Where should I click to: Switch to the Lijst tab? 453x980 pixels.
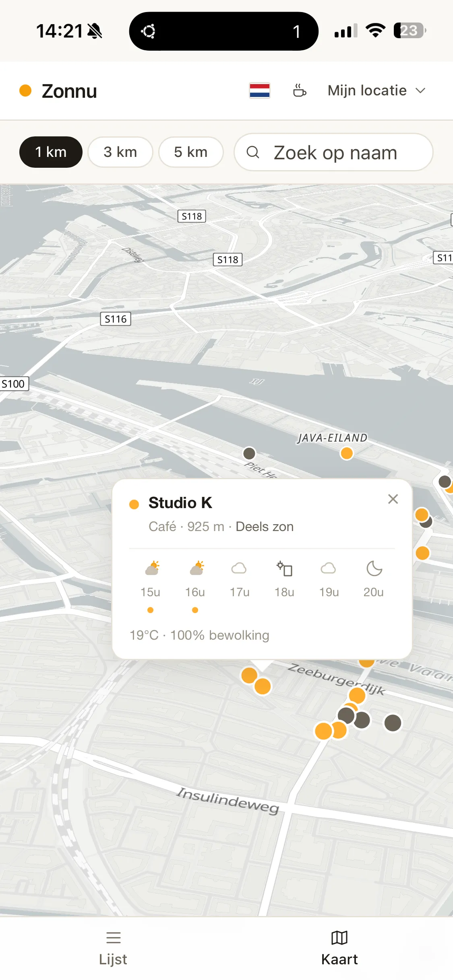[x=113, y=948]
